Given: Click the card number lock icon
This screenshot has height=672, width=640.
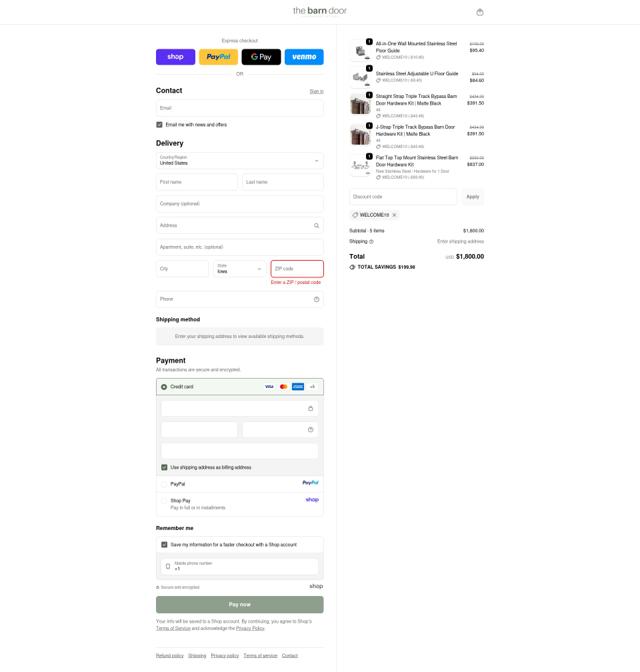Looking at the screenshot, I should pyautogui.click(x=310, y=408).
